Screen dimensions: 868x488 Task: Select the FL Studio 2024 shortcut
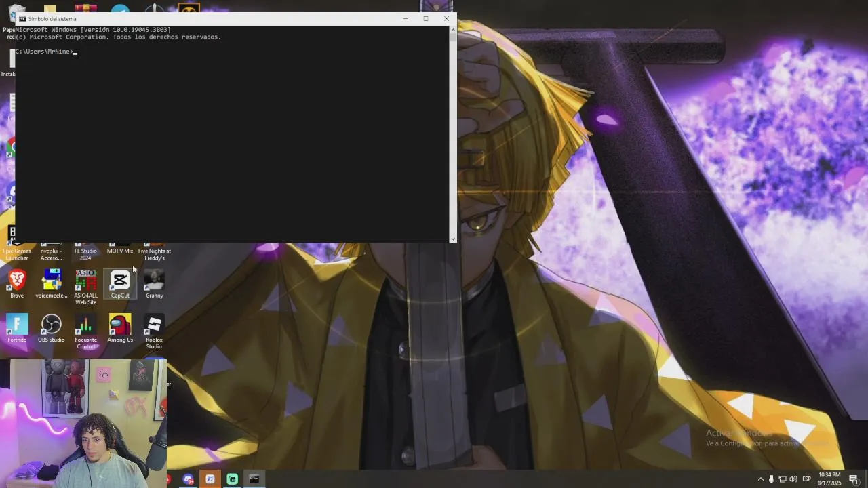pos(85,252)
